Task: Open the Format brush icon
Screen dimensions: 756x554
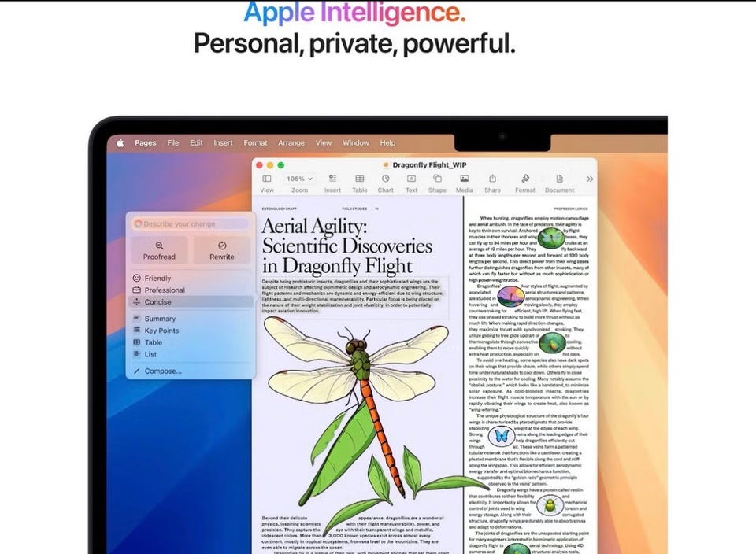Action: pos(525,179)
